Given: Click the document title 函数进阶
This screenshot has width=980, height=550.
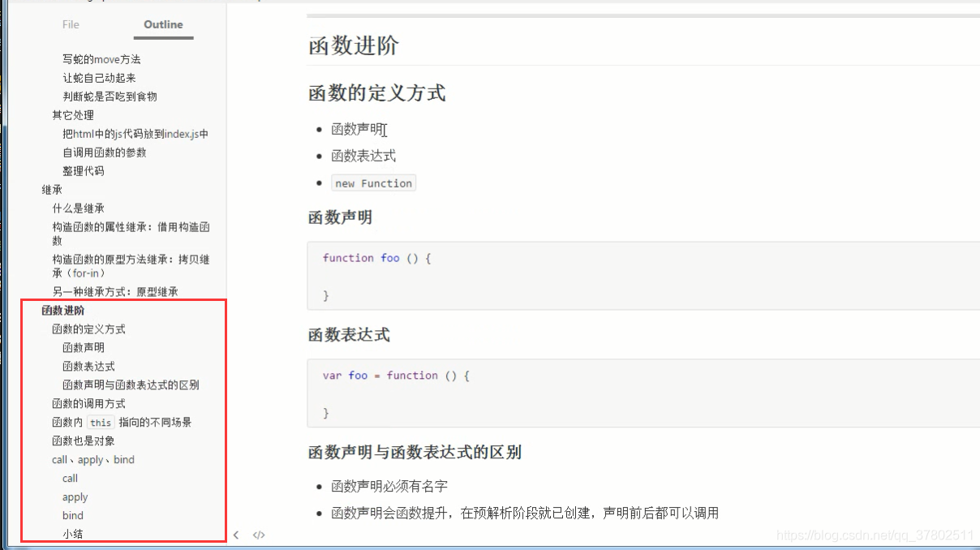Looking at the screenshot, I should coord(354,45).
